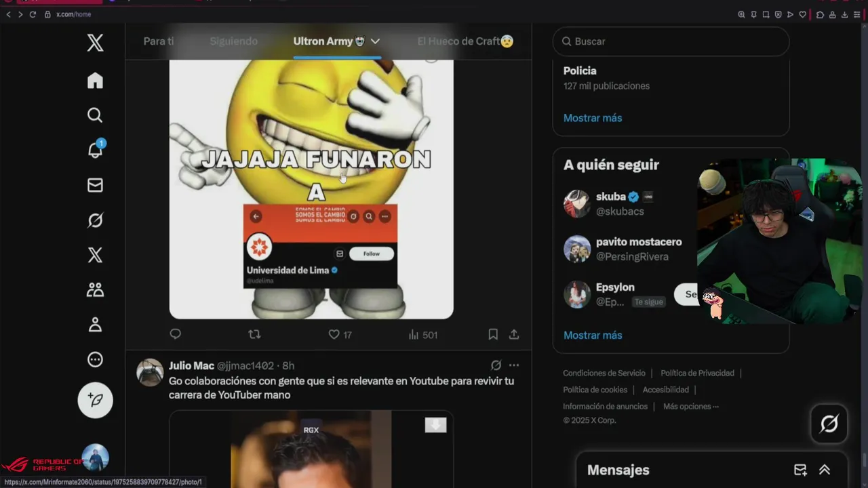Click the heart bookmark icon in the browser toolbar

pos(802,14)
